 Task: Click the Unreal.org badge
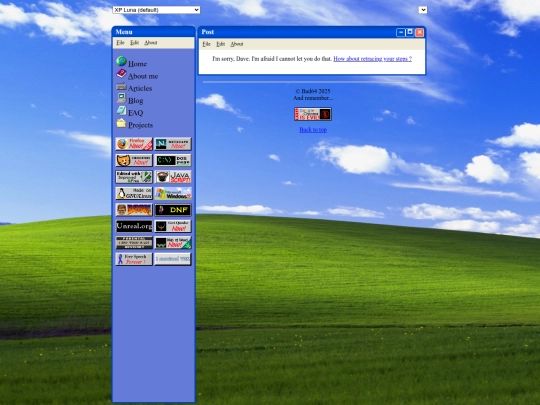tap(134, 226)
